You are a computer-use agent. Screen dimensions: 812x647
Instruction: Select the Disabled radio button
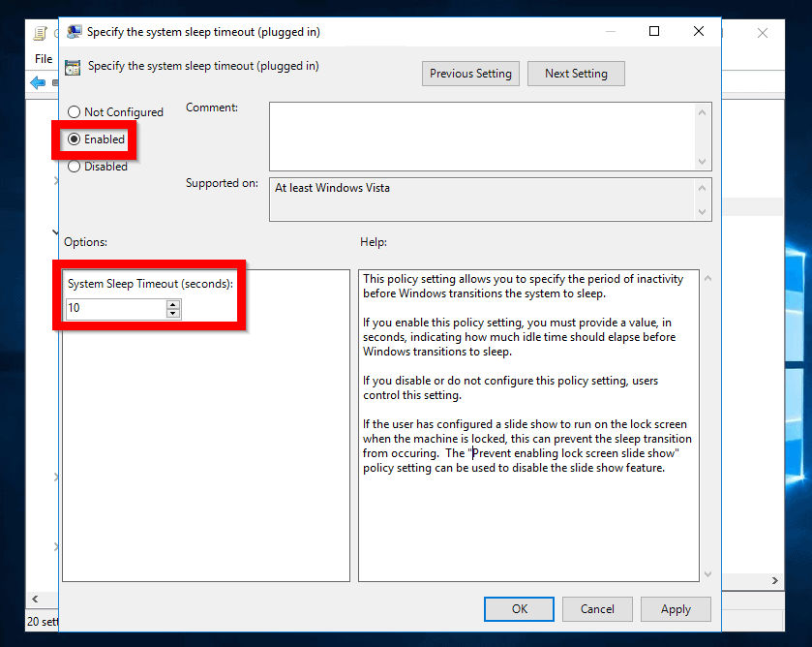point(74,167)
